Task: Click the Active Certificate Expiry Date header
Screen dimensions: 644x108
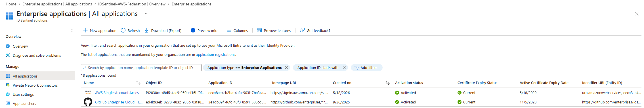Action: pyautogui.click(x=544, y=83)
